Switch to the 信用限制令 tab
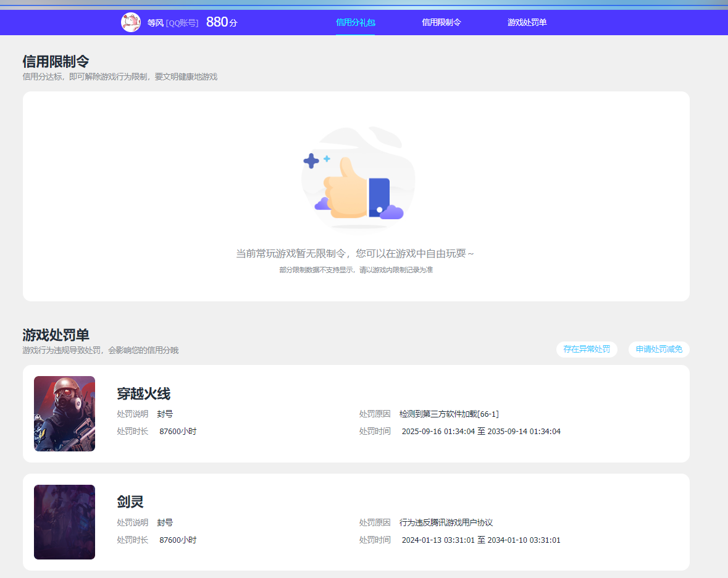 click(441, 22)
